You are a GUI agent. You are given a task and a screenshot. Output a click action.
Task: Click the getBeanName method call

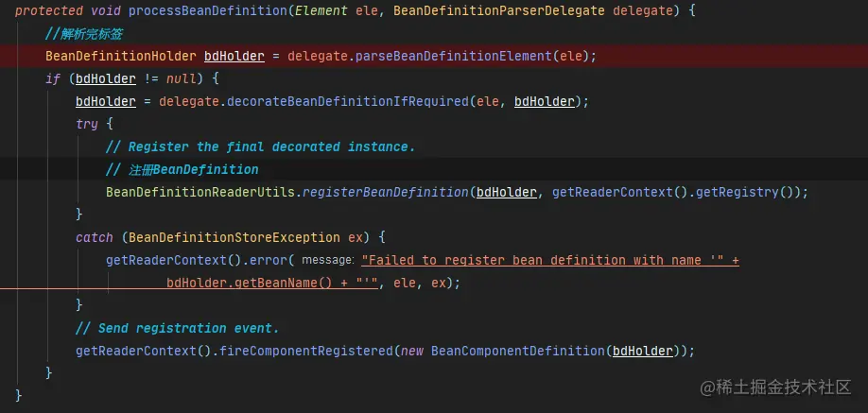tap(276, 283)
